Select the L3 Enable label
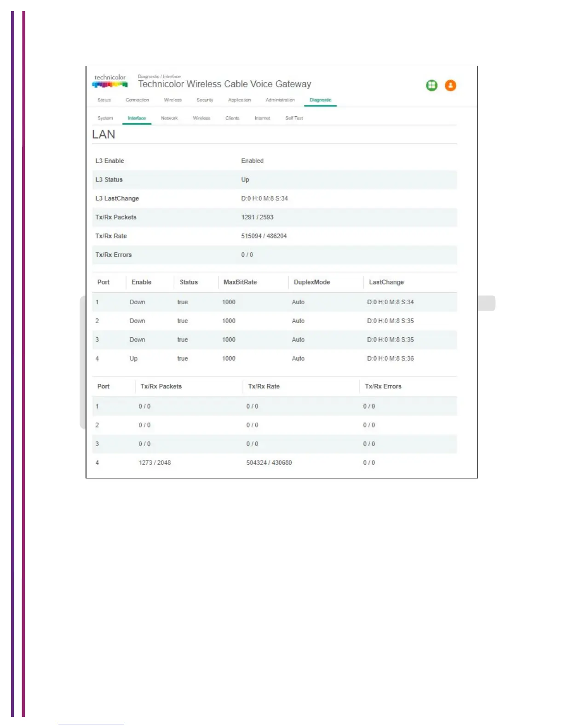 109,161
